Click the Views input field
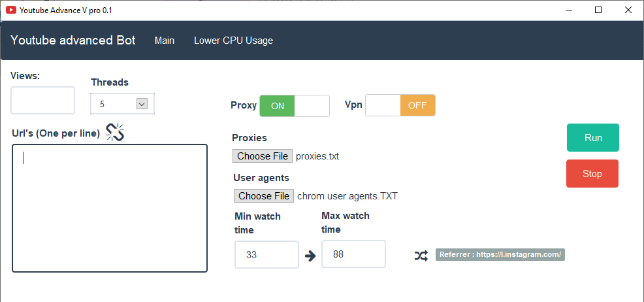Screen dimensions: 644x302 [x=43, y=101]
